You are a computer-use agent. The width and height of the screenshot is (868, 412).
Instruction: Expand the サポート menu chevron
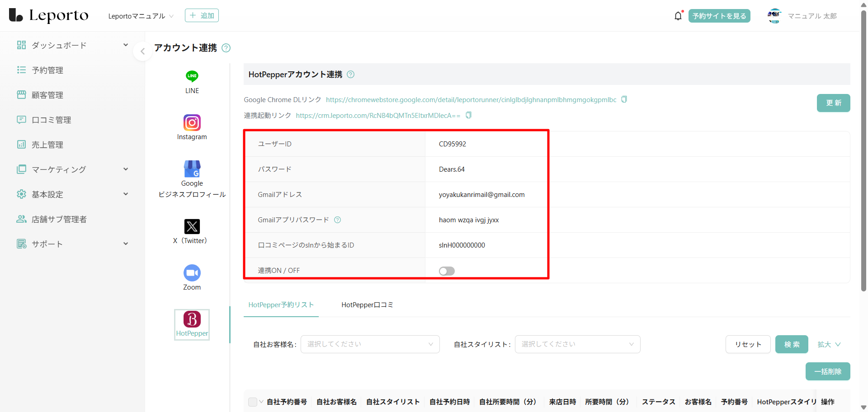pos(126,244)
